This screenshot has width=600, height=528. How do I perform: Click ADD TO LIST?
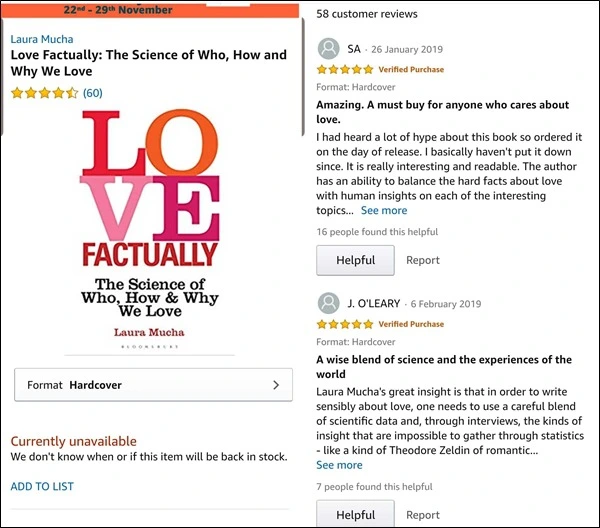pyautogui.click(x=42, y=487)
